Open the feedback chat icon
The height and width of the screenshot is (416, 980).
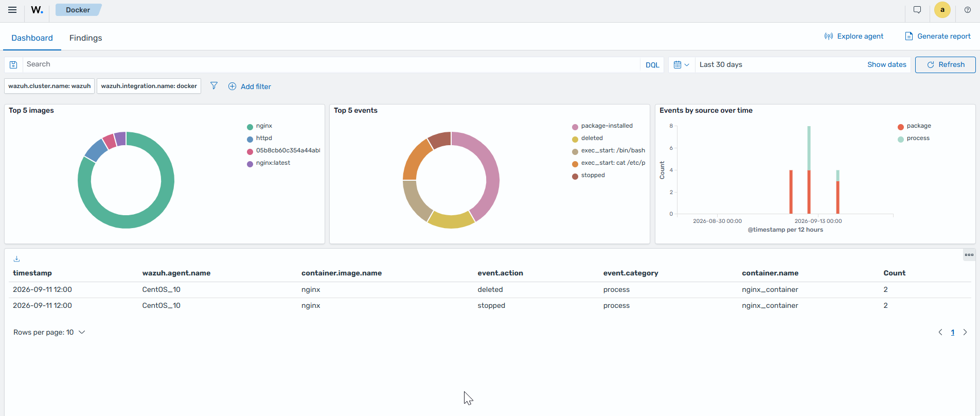click(x=917, y=10)
